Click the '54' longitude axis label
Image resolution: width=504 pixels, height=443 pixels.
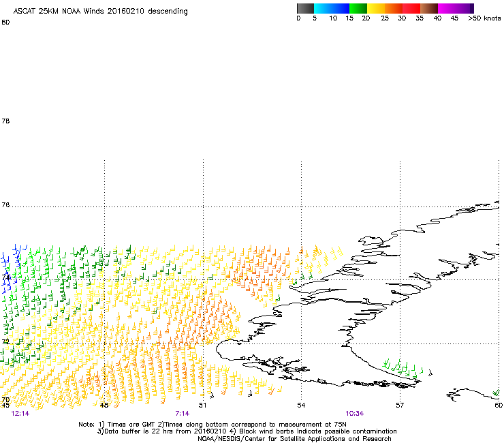(301, 405)
